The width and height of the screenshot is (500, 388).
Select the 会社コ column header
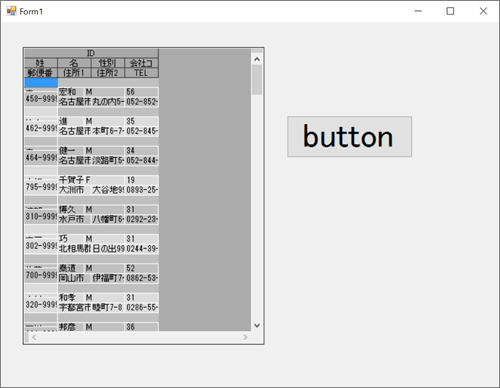[x=141, y=63]
